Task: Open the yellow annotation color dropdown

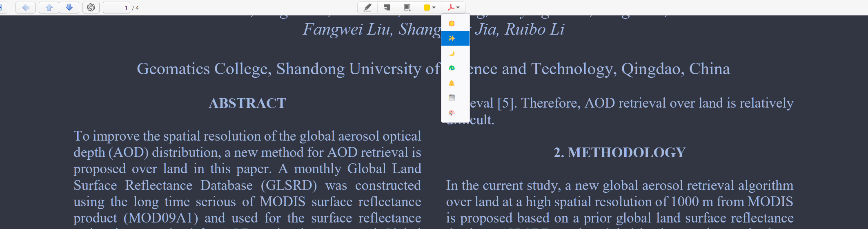Action: (430, 7)
